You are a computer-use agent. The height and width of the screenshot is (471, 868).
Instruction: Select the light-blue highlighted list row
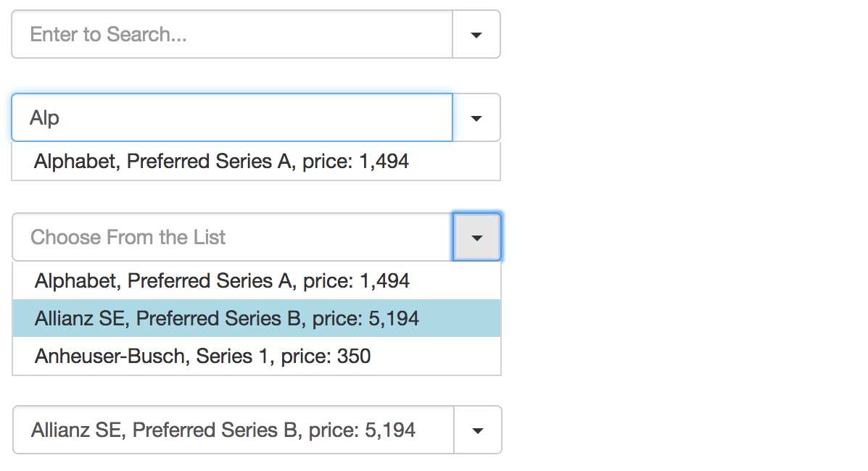point(257,318)
